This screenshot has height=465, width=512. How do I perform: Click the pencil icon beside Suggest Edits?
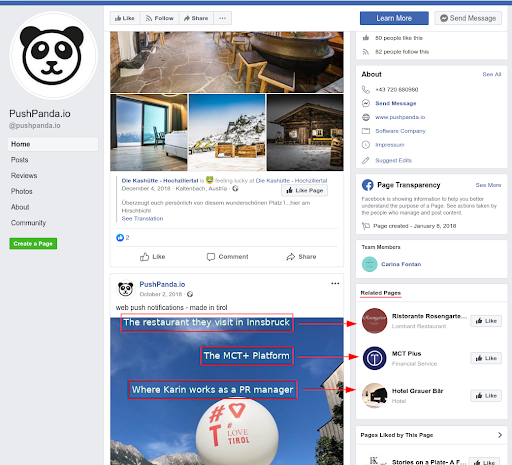click(x=366, y=161)
